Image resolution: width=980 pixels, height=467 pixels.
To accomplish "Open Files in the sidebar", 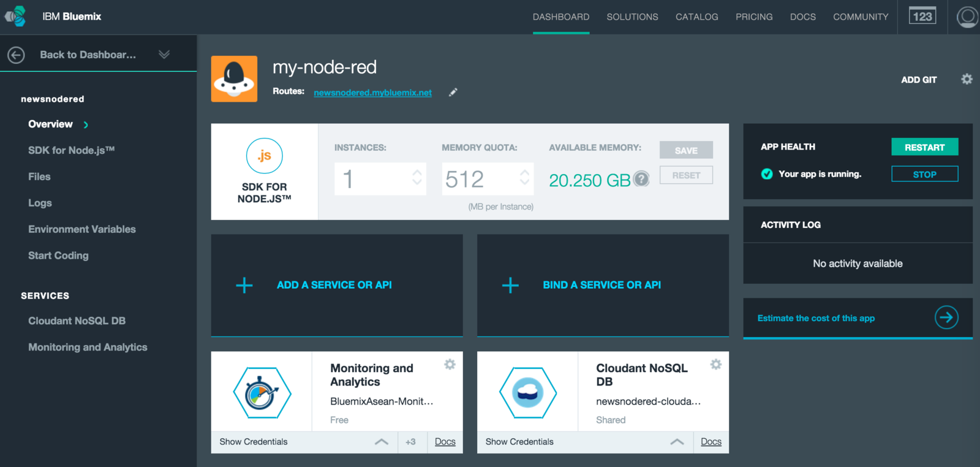I will point(39,177).
